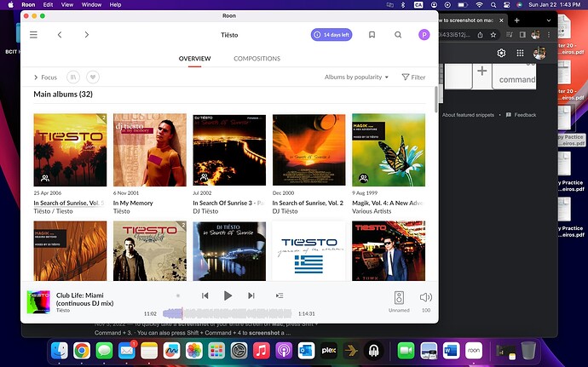This screenshot has width=588, height=367.
Task: Open Control Center in the menu bar
Action: (x=507, y=4)
